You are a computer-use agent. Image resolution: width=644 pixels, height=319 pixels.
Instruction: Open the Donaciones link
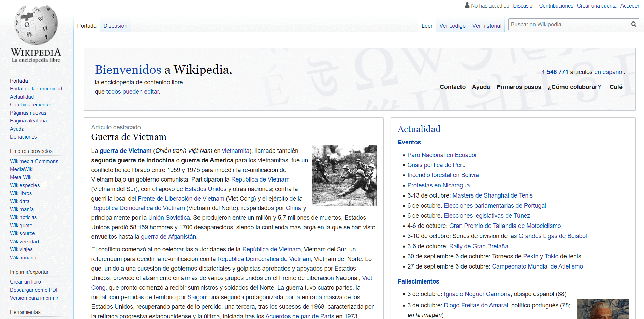point(23,137)
